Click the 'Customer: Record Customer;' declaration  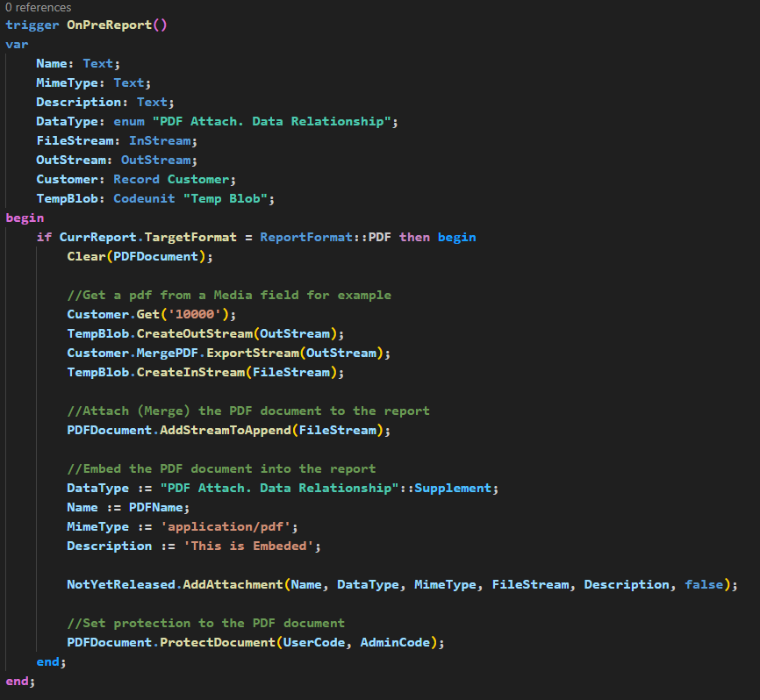136,179
